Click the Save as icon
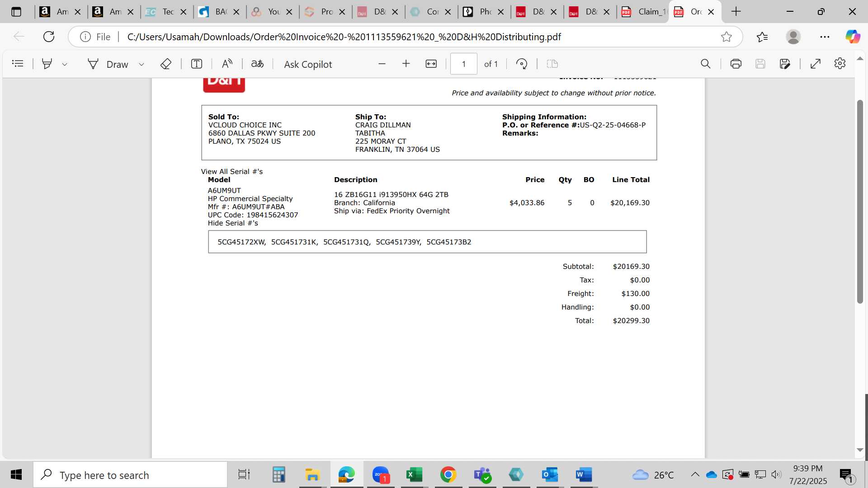Viewport: 868px width, 488px height. (x=785, y=64)
